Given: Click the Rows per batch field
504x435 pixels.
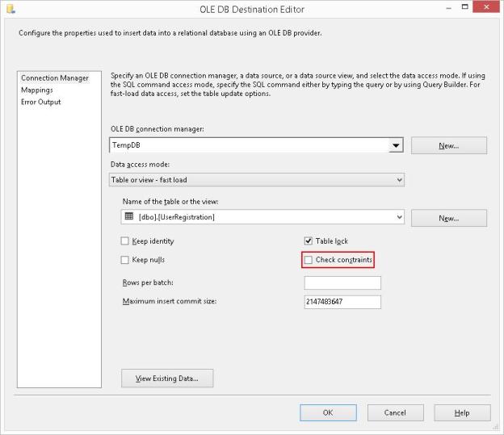Looking at the screenshot, I should 342,283.
